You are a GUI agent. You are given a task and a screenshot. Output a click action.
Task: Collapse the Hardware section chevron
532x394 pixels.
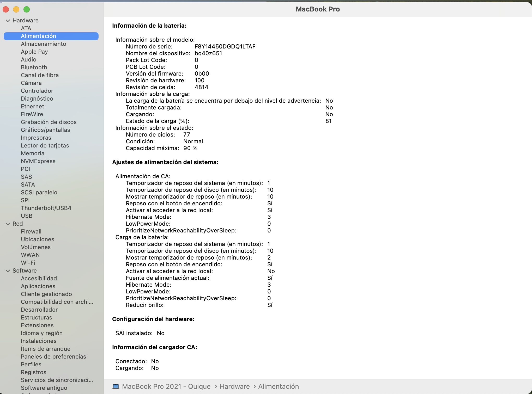[x=8, y=21]
